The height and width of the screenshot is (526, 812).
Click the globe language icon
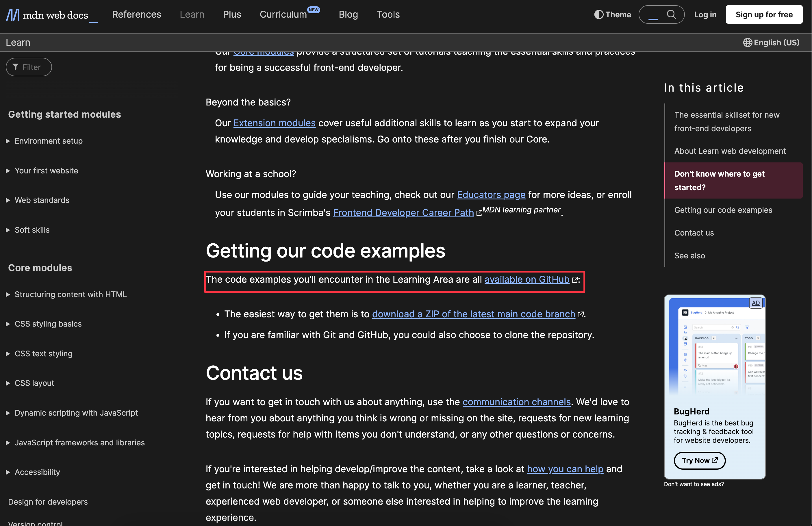point(747,43)
